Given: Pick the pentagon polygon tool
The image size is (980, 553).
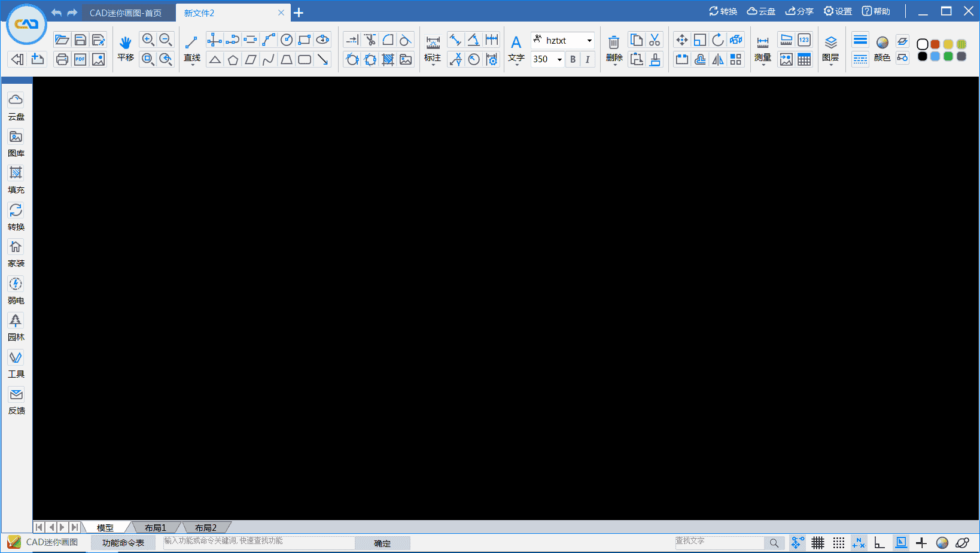Looking at the screenshot, I should click(x=233, y=59).
